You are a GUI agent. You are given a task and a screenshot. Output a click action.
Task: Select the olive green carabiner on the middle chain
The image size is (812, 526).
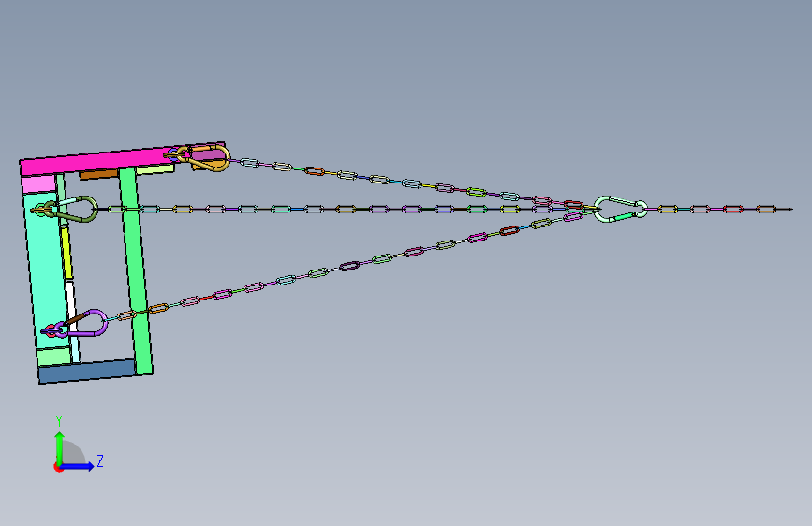point(72,209)
